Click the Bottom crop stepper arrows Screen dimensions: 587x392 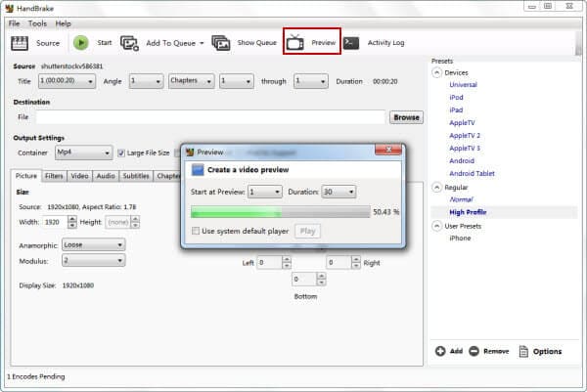click(321, 279)
